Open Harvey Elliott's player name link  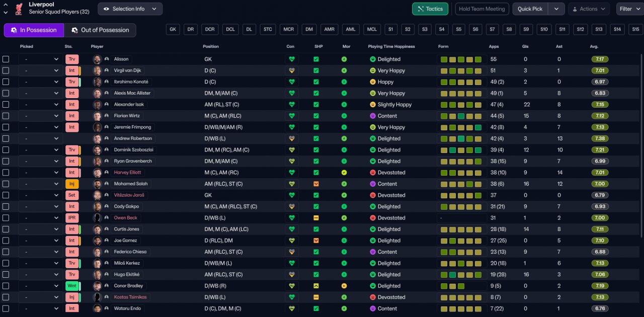click(128, 173)
